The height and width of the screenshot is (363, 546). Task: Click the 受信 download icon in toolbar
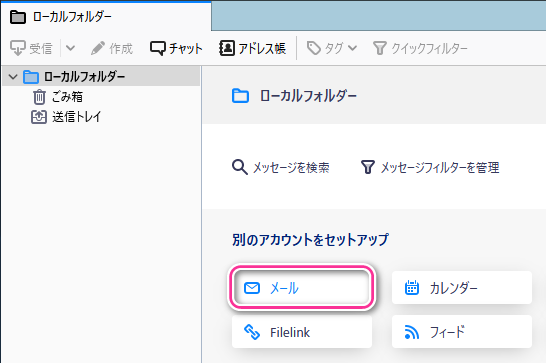17,48
